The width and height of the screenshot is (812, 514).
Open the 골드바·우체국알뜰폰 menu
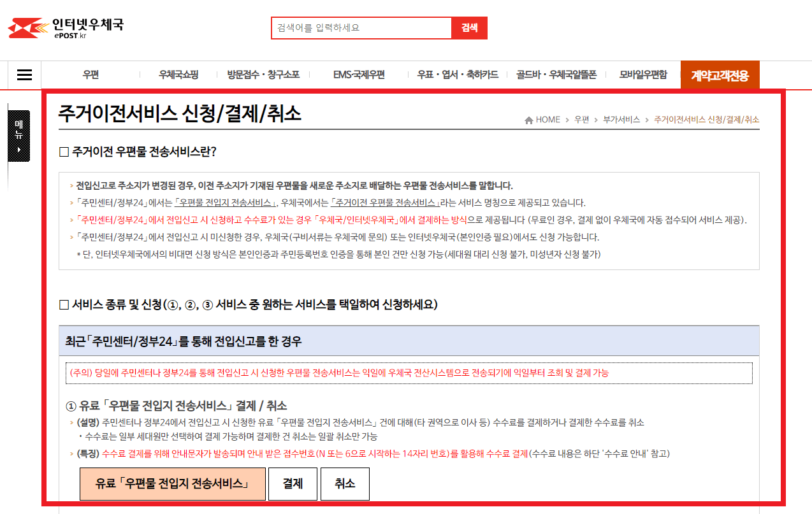coord(556,75)
